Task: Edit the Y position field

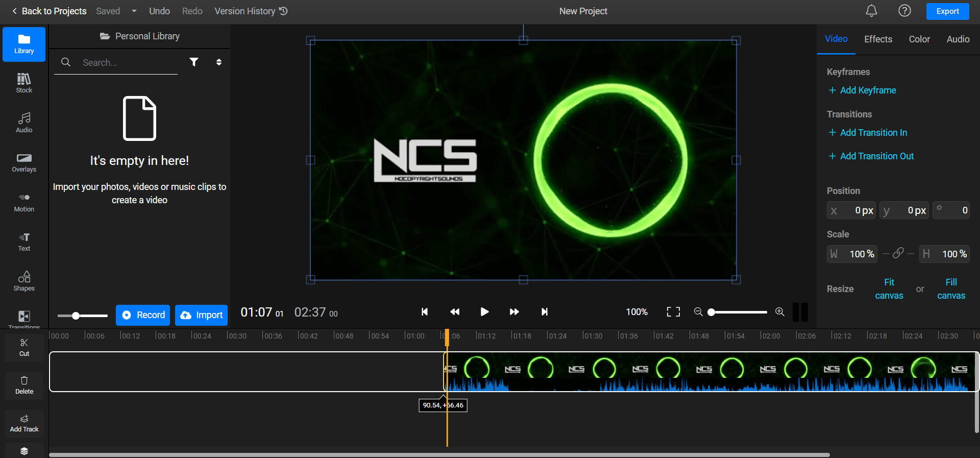Action: pos(904,210)
